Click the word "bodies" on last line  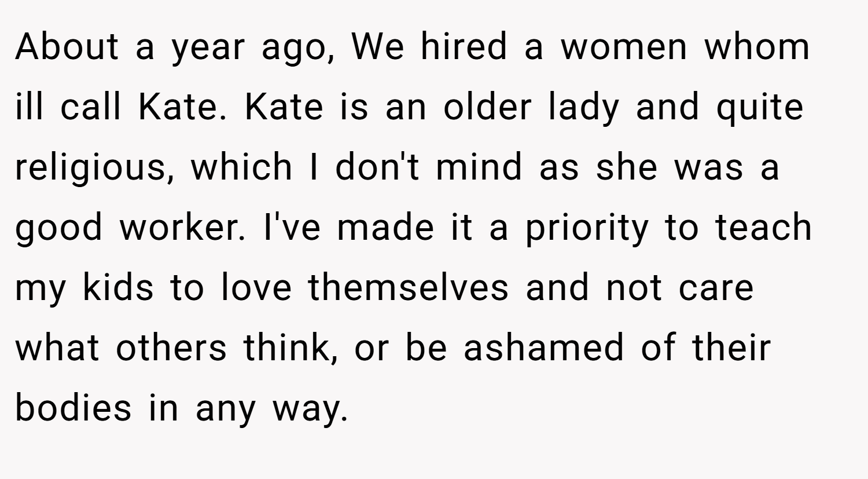click(x=73, y=407)
